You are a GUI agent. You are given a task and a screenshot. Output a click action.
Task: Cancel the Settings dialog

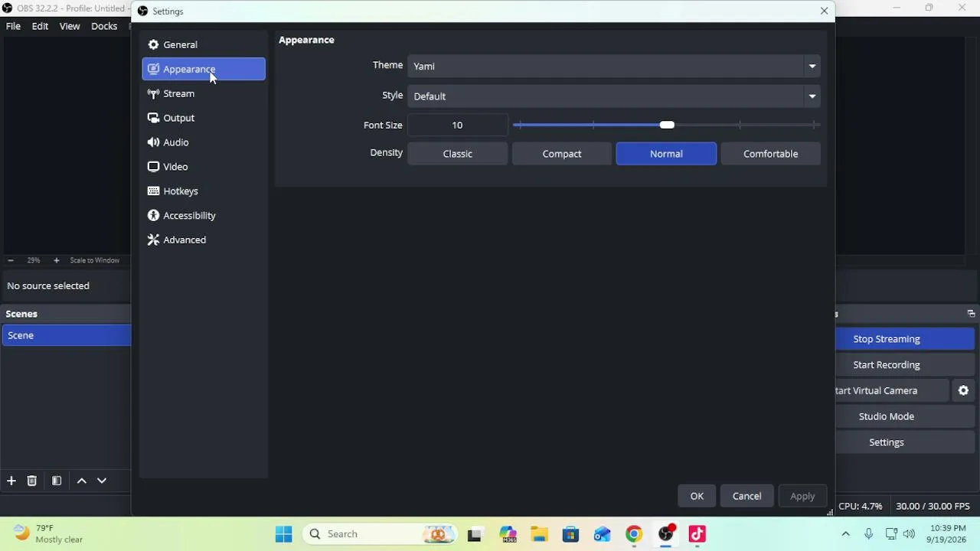(x=746, y=496)
